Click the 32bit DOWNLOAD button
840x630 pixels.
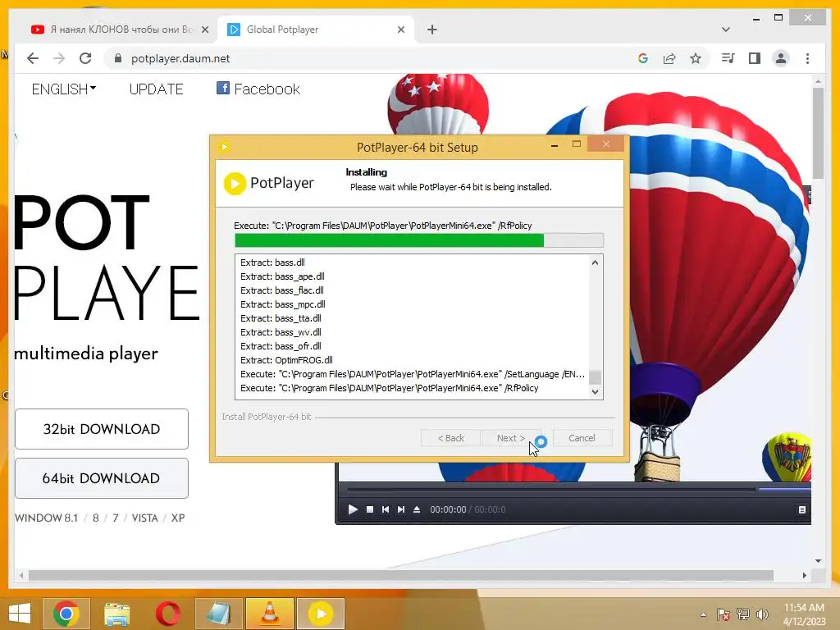click(x=101, y=429)
